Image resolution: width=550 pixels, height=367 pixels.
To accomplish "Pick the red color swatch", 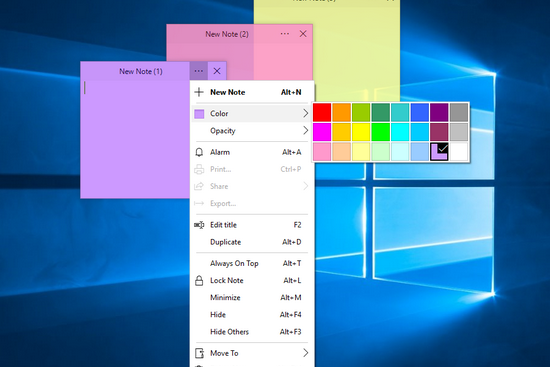I will [322, 112].
